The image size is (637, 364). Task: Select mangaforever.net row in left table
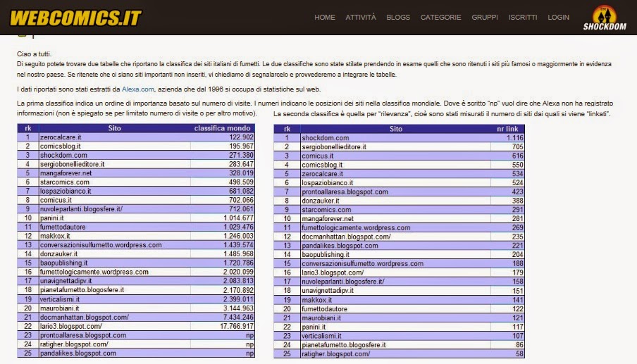[66, 172]
